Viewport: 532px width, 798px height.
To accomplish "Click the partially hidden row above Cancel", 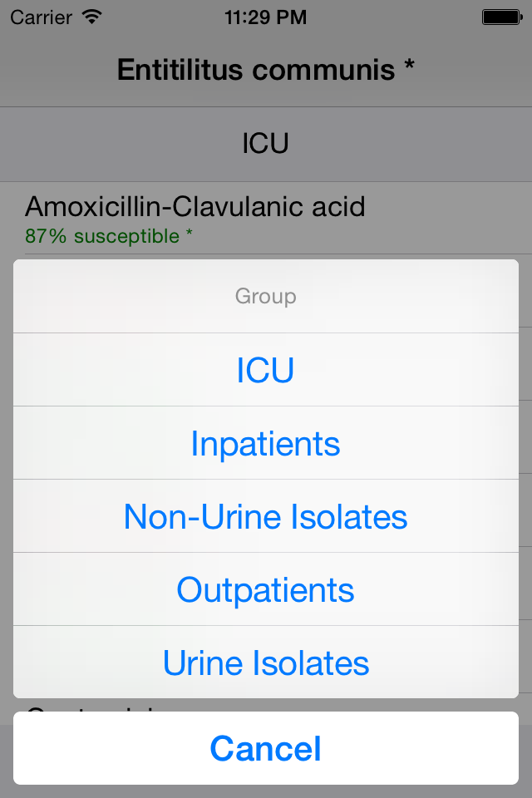I will pos(266,705).
